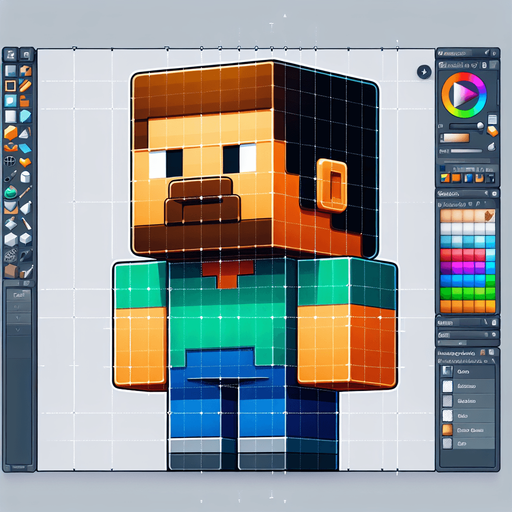Pick the thin wooden brush tool
Image resolution: width=512 pixels, height=512 pixels.
coord(25,192)
